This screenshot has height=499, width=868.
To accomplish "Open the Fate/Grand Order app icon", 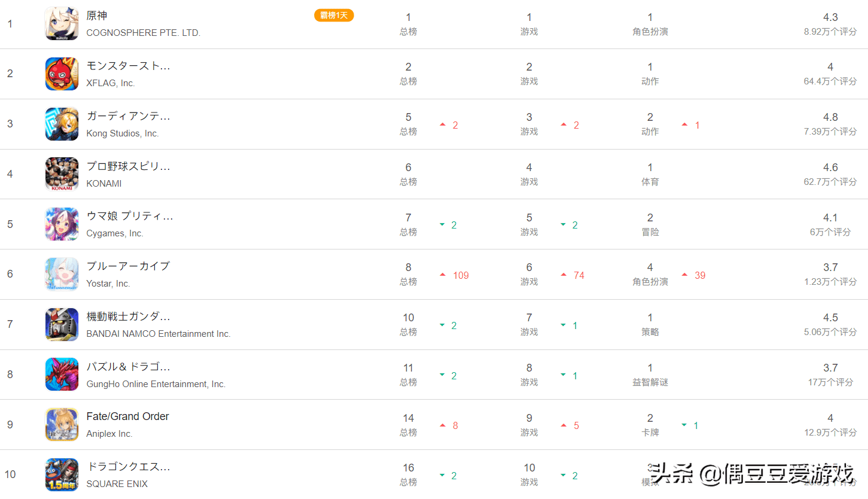I will (x=62, y=425).
